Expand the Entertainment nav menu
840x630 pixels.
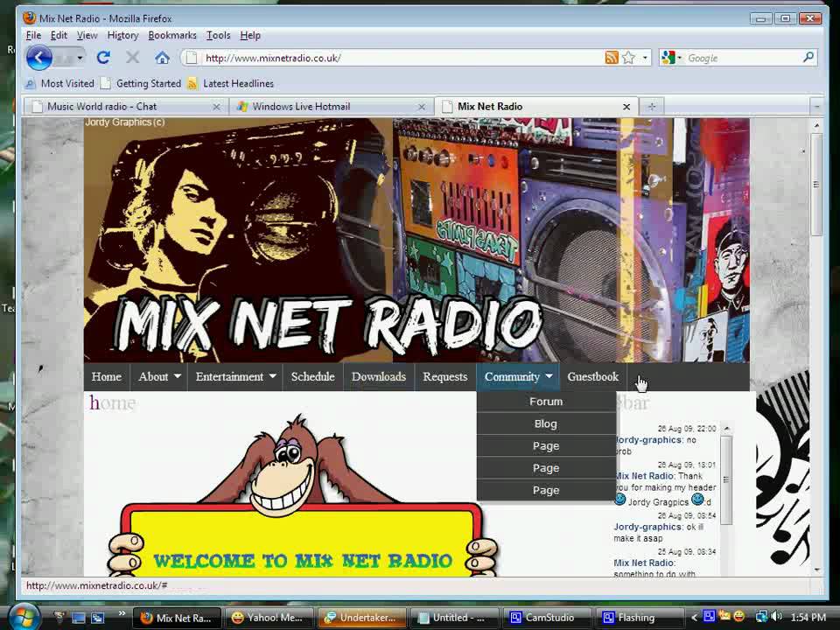pyautogui.click(x=235, y=376)
